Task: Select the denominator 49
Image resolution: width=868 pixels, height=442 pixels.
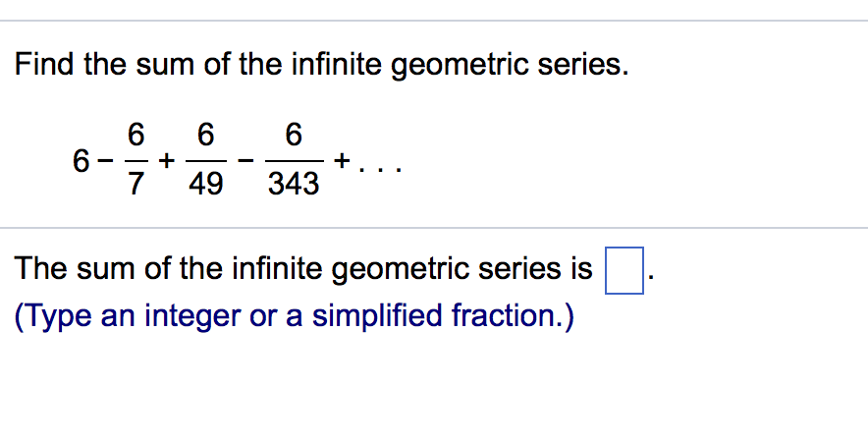Action: pos(205,184)
